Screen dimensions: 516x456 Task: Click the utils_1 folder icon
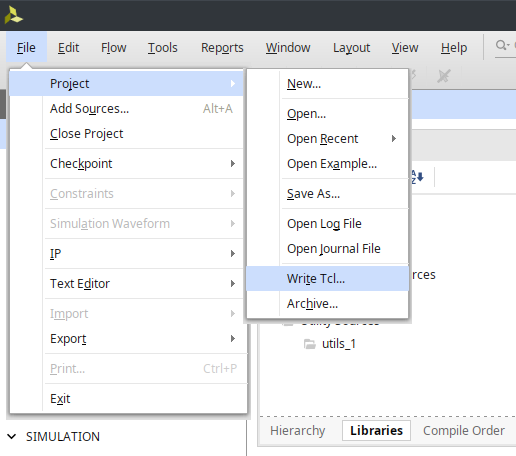[310, 344]
